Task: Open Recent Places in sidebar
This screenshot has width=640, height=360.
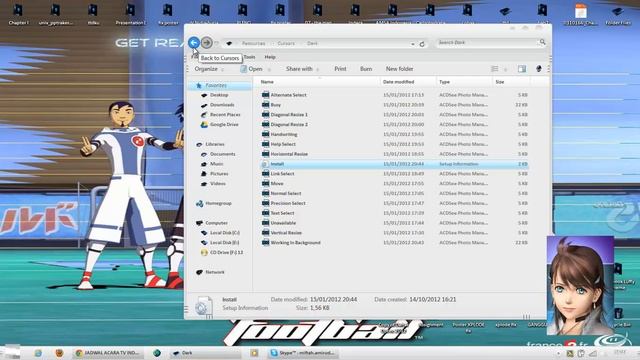Action: coord(220,115)
